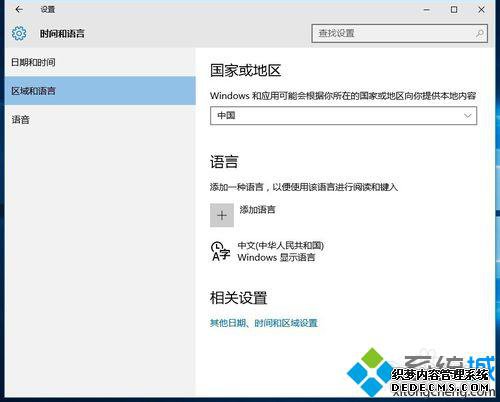Click the Windows 显示语言 text
Viewport: 500px width, 402px height.
click(276, 257)
